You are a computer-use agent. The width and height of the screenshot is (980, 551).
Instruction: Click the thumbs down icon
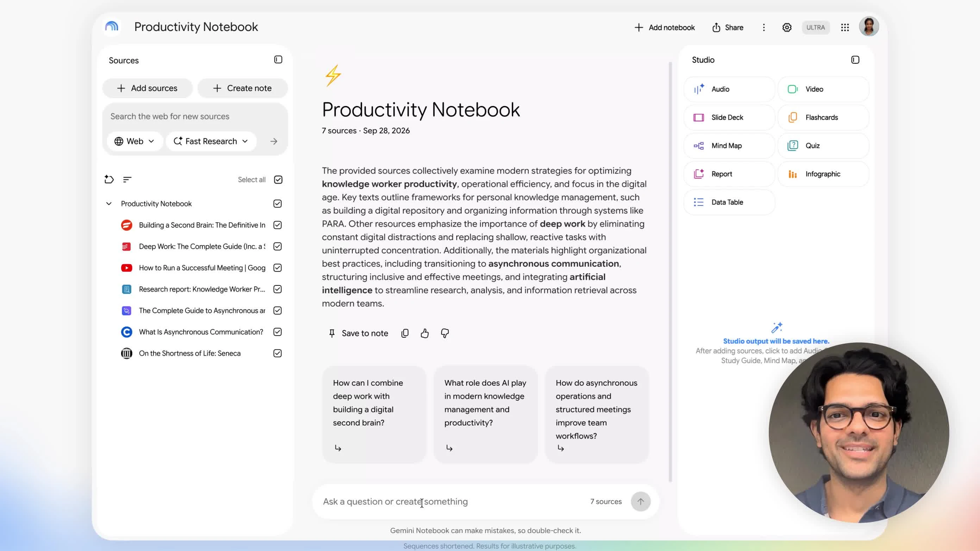pos(445,333)
